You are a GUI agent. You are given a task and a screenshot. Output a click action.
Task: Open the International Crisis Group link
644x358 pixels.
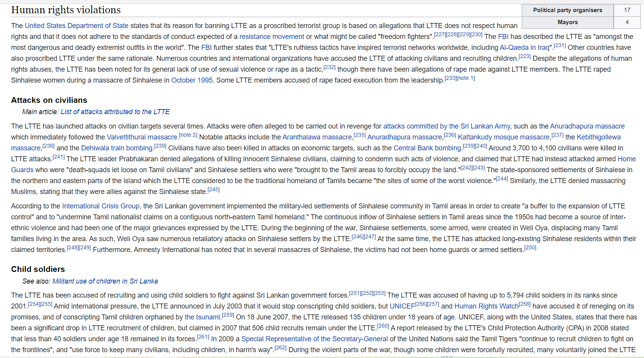click(x=101, y=206)
